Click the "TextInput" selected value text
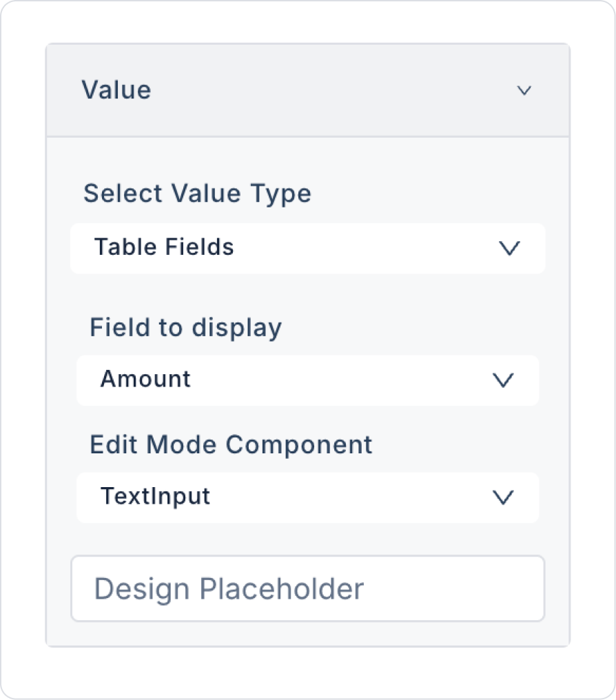This screenshot has height=700, width=616. [x=155, y=496]
